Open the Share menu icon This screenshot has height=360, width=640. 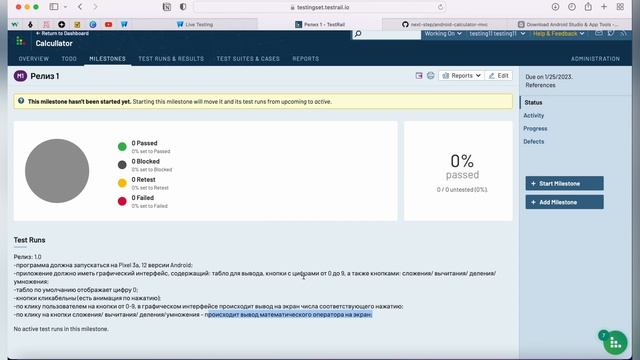[x=588, y=7]
